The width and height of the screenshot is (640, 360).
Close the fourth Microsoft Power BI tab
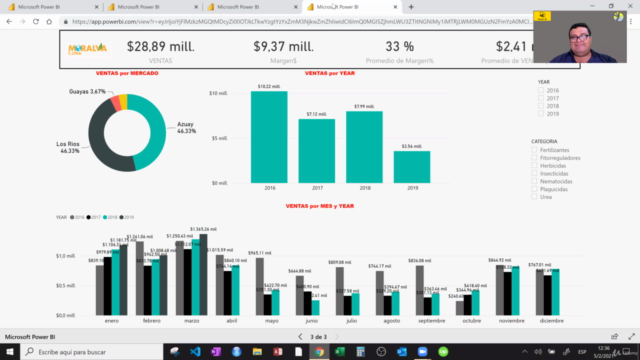tap(395, 7)
